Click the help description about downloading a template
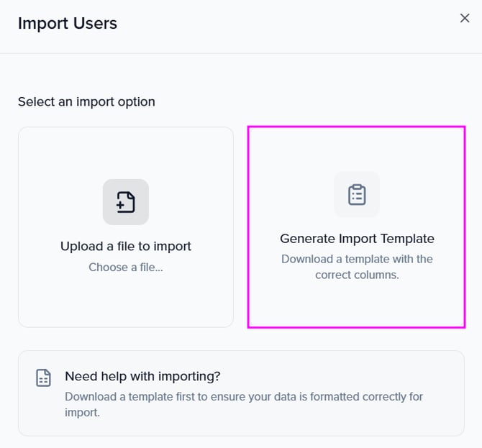 click(244, 404)
